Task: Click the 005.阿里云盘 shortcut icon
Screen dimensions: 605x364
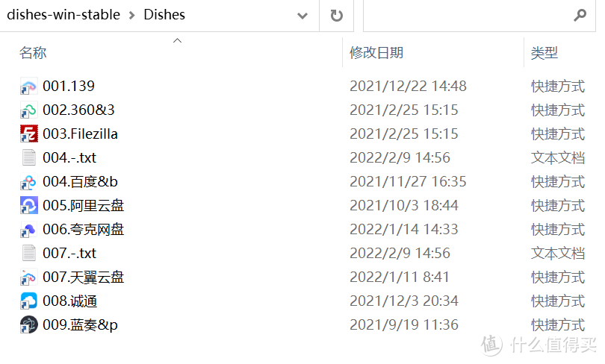Action: click(28, 206)
